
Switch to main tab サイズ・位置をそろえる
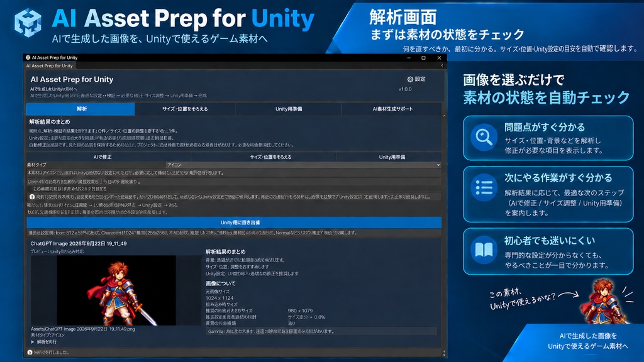pyautogui.click(x=186, y=109)
